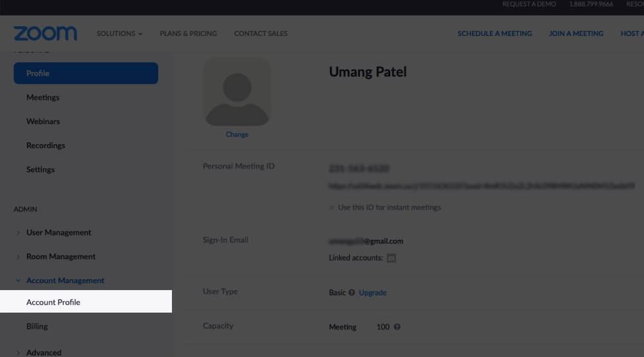Select Profile in the sidebar
Screen dimensions: 644x357
tap(86, 73)
